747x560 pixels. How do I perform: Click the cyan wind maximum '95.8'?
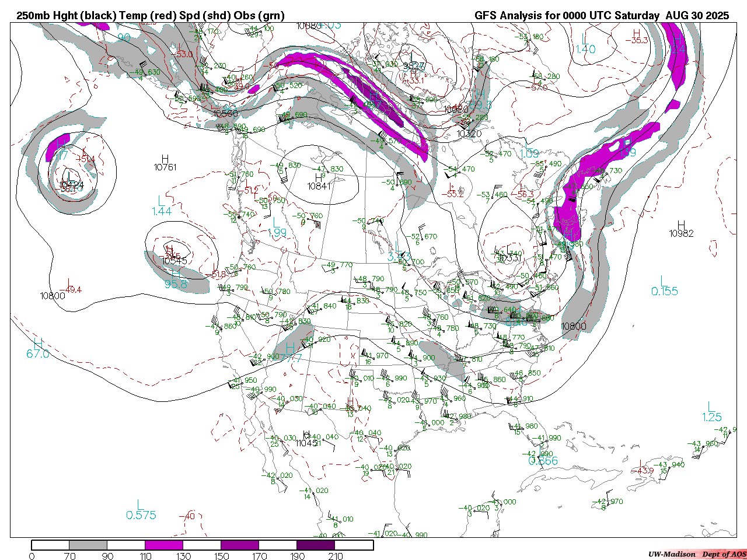pyautogui.click(x=176, y=284)
